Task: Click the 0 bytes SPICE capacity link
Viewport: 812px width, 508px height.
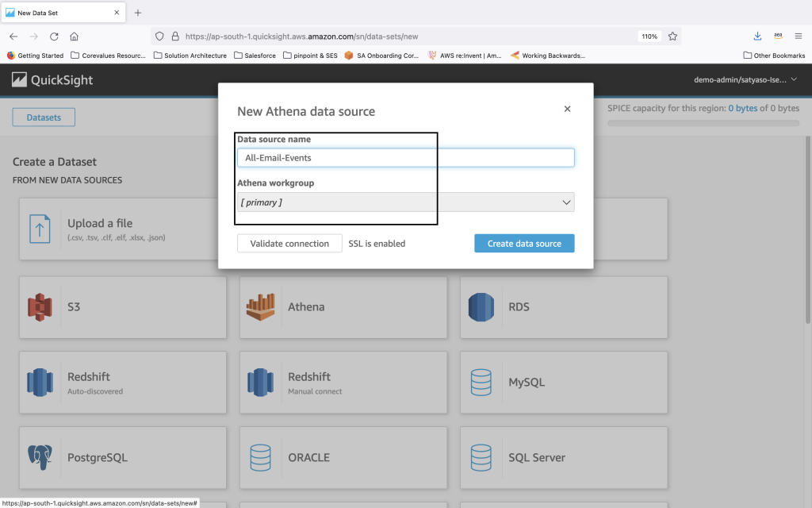Action: point(742,108)
